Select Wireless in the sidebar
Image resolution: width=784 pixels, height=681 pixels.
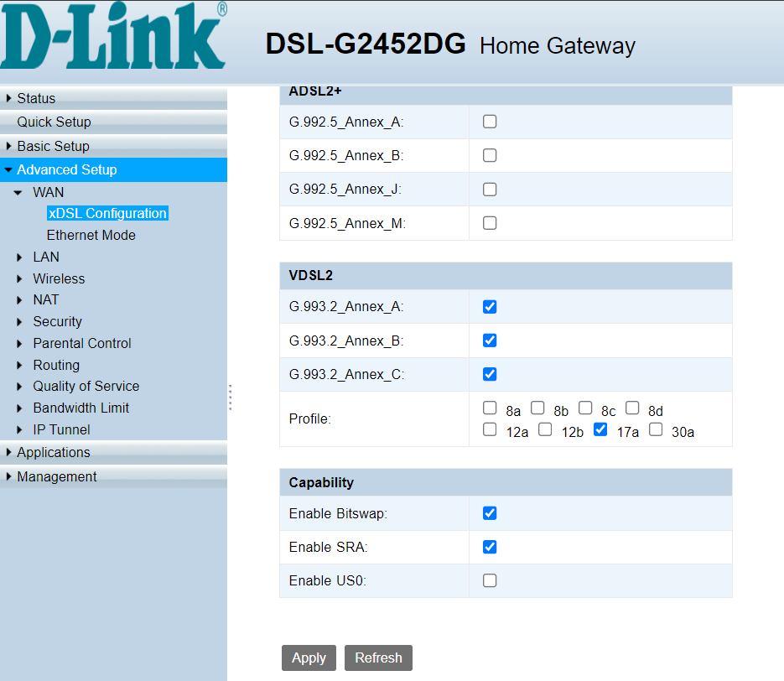click(x=59, y=278)
